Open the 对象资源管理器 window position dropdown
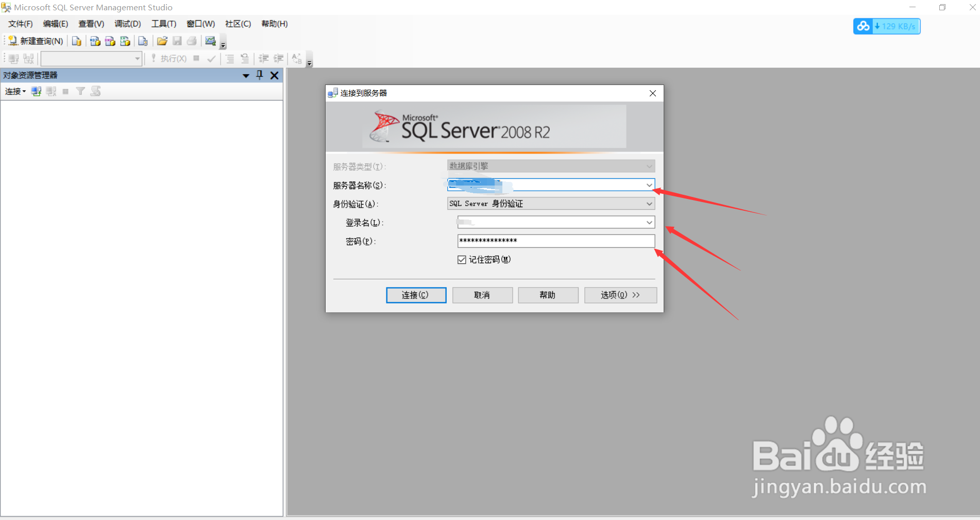Screen dimensions: 980x520 (246, 76)
